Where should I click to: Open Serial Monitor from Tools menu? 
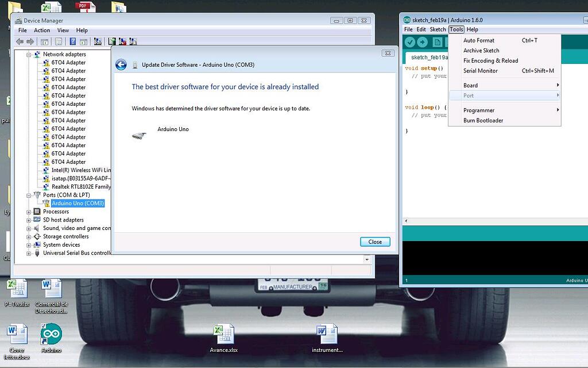(x=505, y=71)
